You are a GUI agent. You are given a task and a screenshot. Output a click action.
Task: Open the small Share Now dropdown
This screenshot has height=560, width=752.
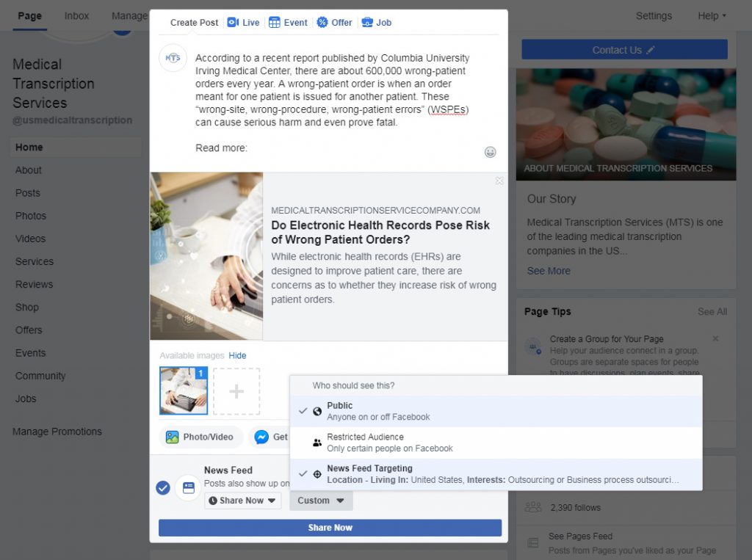[x=242, y=501]
